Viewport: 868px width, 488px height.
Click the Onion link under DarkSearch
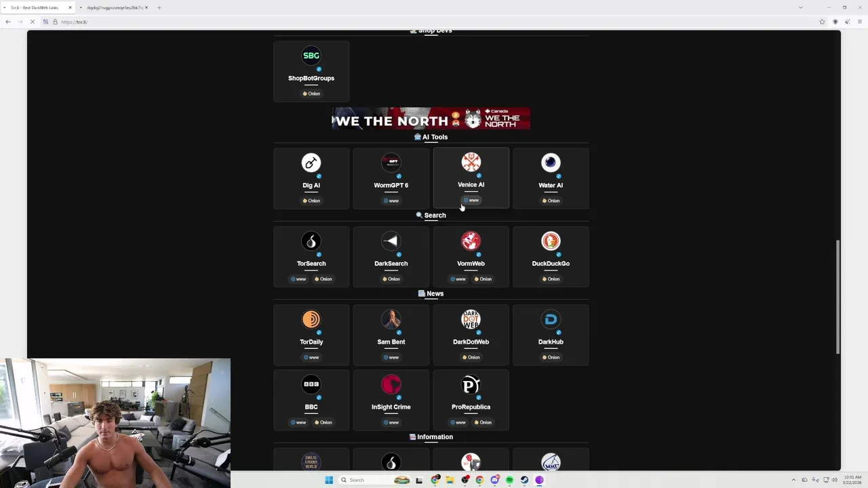(x=391, y=279)
